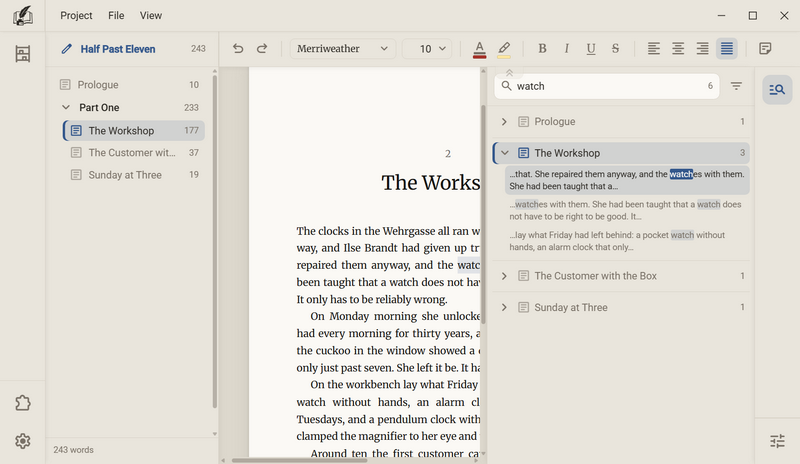Select Prologue in the project tree

click(x=130, y=85)
